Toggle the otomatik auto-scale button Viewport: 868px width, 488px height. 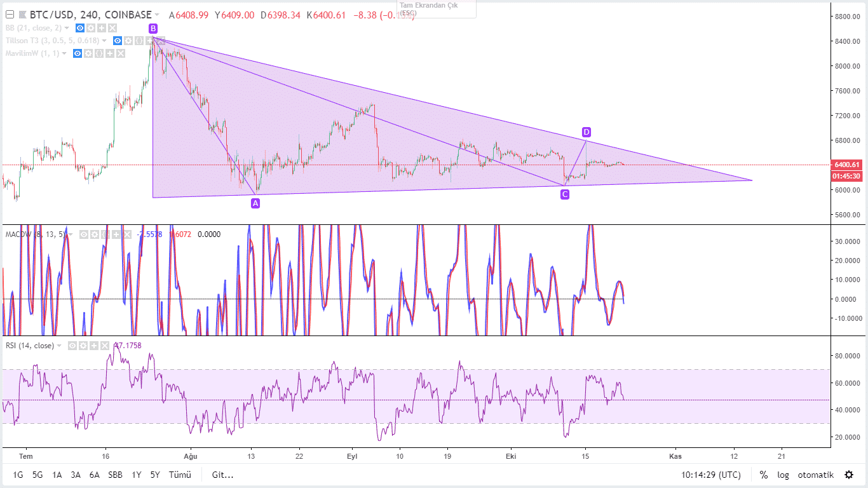click(x=816, y=475)
